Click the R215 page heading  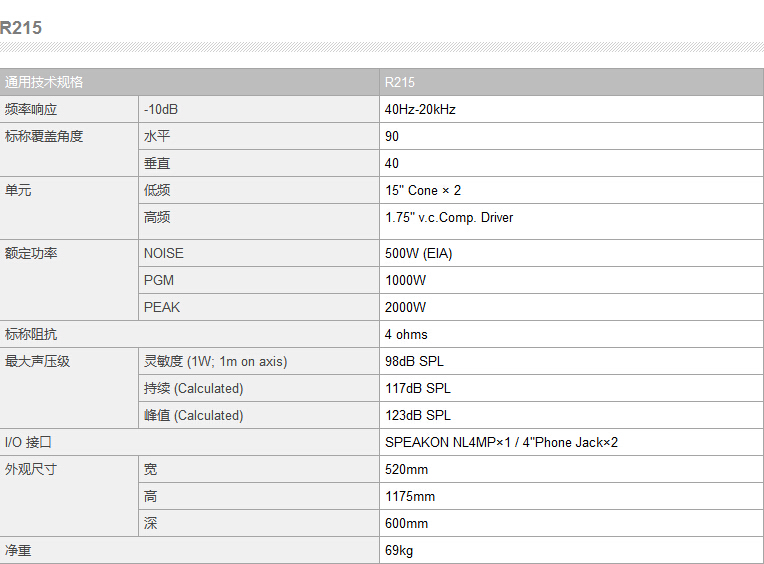point(21,28)
